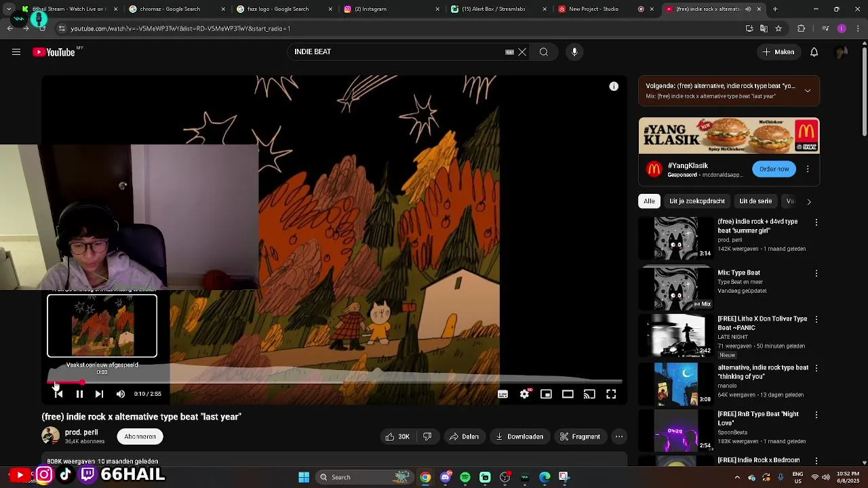Open options for thinking of you video

coord(816,368)
